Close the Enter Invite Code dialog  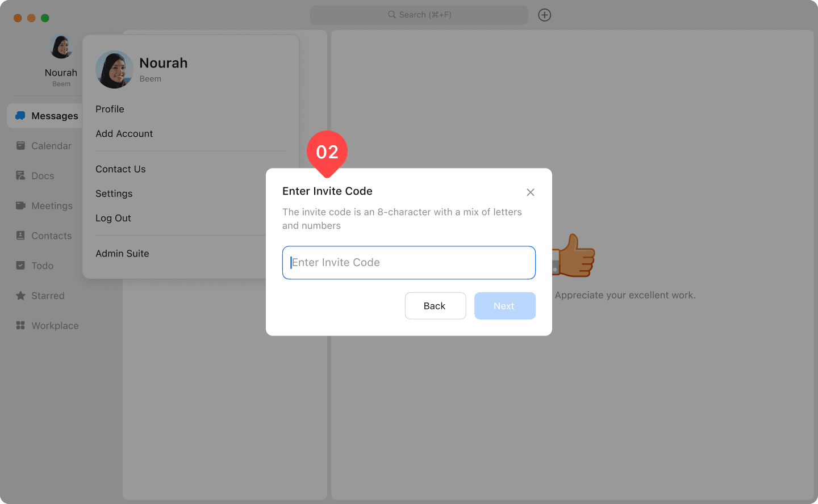click(530, 192)
